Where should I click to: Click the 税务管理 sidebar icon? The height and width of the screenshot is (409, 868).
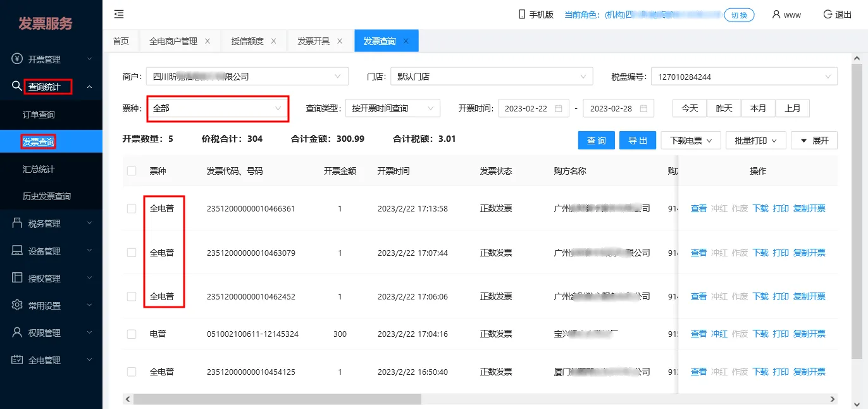click(x=17, y=223)
